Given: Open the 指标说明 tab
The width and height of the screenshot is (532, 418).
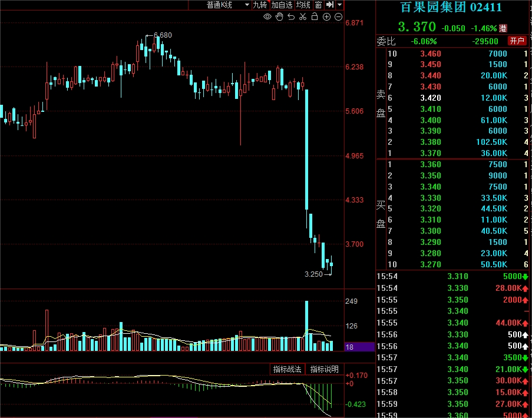Looking at the screenshot, I should click(x=325, y=369).
